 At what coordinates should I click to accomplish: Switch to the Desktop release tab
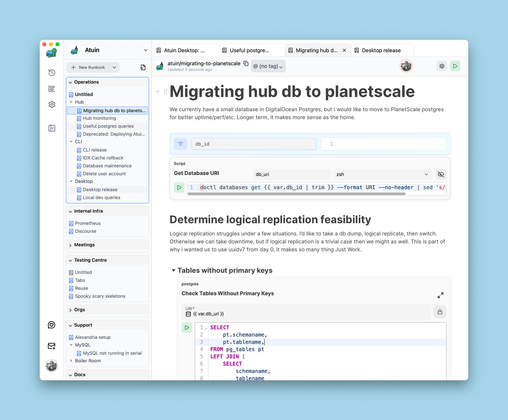pos(381,50)
